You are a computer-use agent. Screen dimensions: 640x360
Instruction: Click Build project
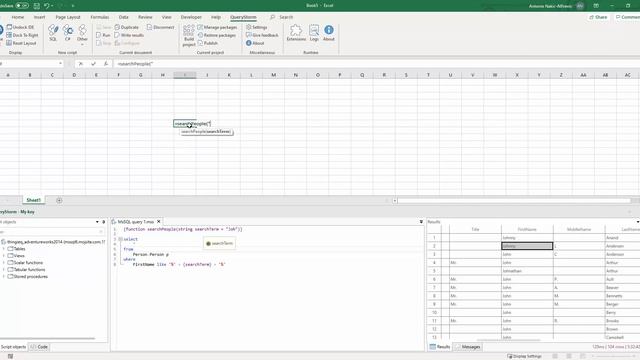coord(189,35)
